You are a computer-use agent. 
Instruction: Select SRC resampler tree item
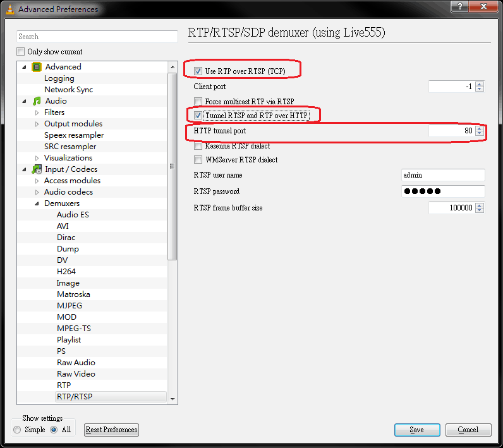click(x=70, y=146)
